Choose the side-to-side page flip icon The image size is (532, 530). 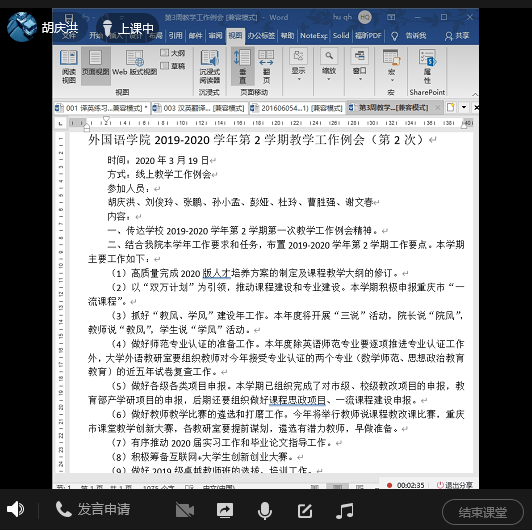coord(266,67)
